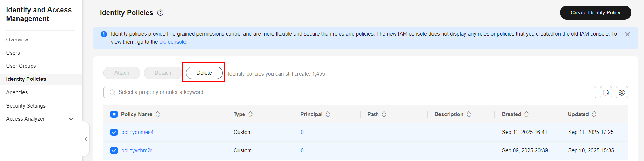644x161 pixels.
Task: Toggle the select-all policies checkbox
Action: [x=114, y=114]
